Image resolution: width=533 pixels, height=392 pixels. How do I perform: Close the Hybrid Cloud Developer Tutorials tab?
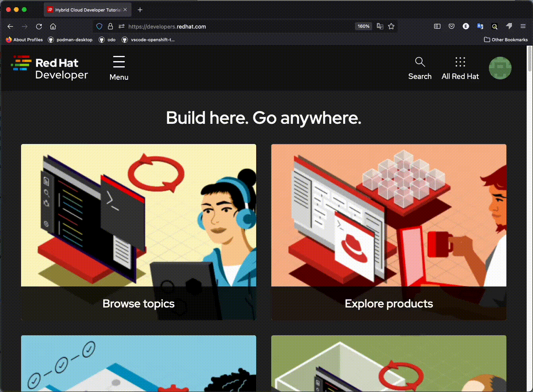(x=125, y=10)
